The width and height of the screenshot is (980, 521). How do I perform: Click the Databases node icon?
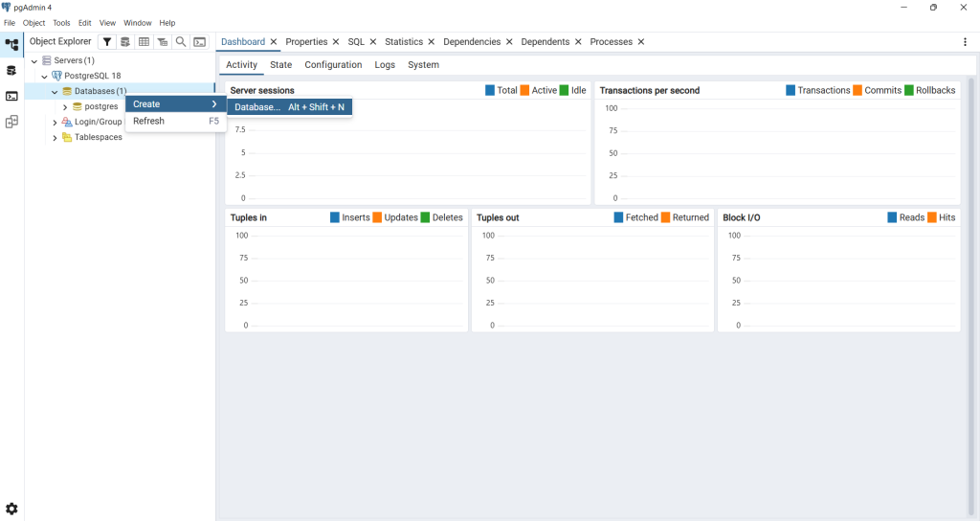pyautogui.click(x=67, y=91)
